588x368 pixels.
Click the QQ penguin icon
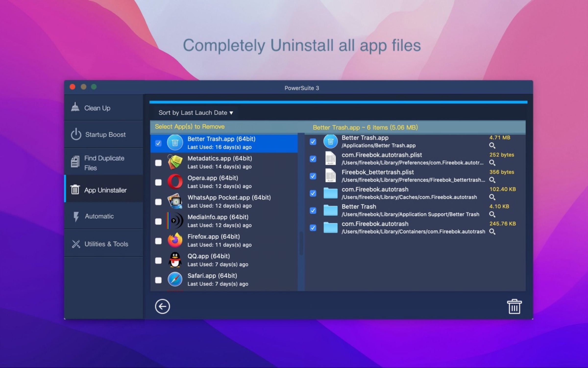[x=175, y=260]
